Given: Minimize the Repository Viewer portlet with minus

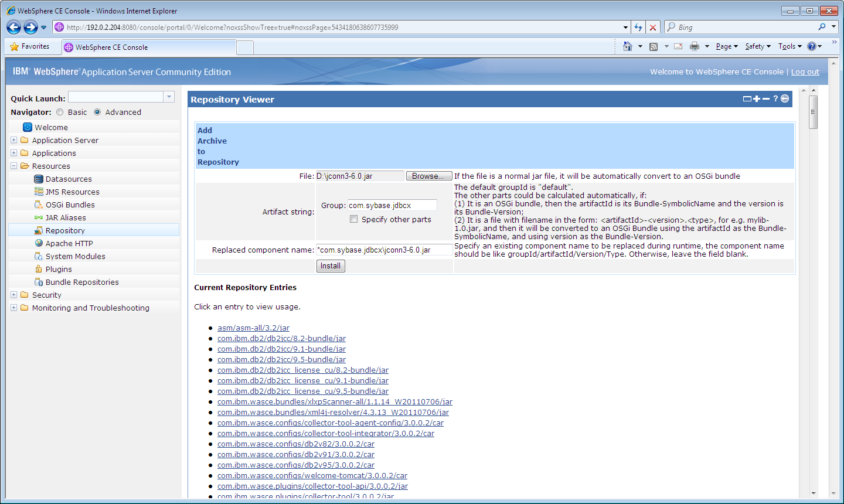Looking at the screenshot, I should [766, 99].
